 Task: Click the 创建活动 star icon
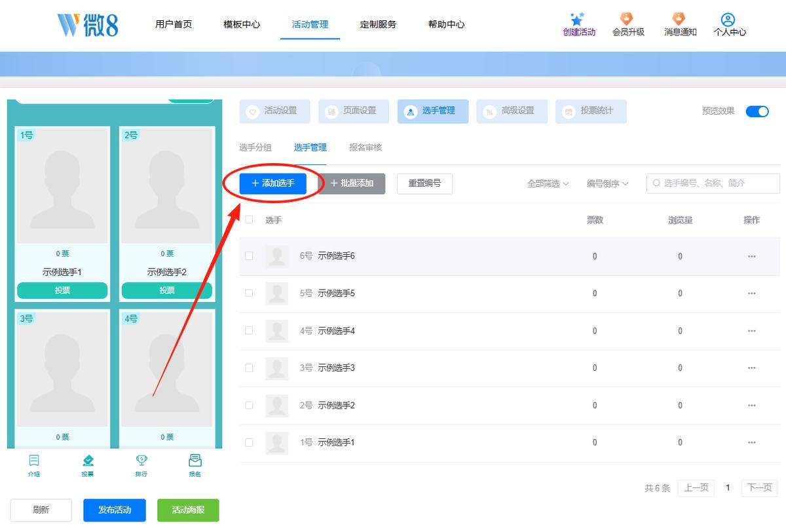pyautogui.click(x=576, y=19)
